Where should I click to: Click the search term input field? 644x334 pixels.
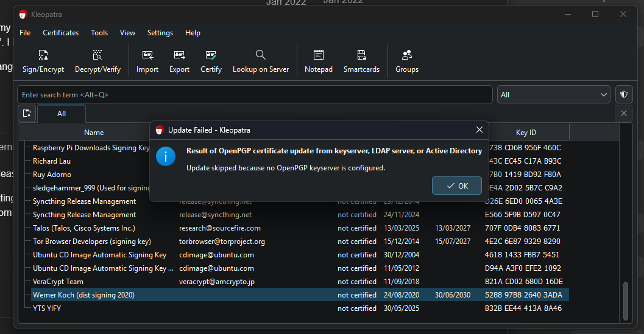255,95
